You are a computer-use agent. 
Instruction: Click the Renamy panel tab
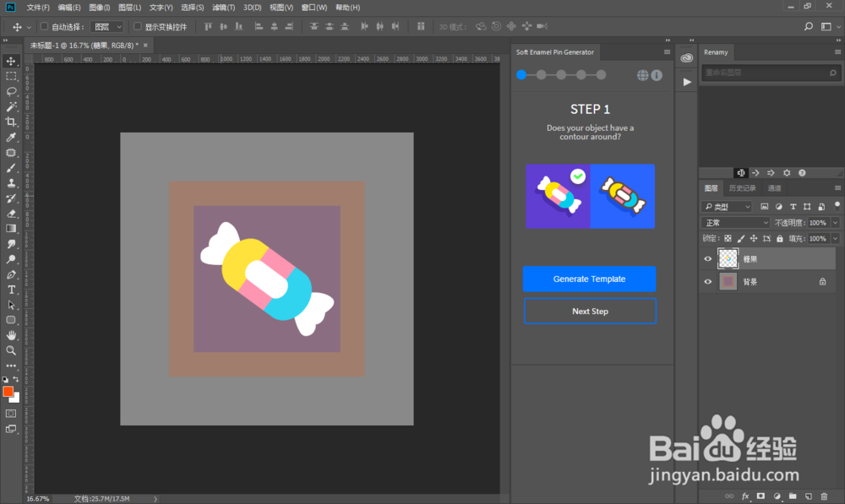[716, 52]
